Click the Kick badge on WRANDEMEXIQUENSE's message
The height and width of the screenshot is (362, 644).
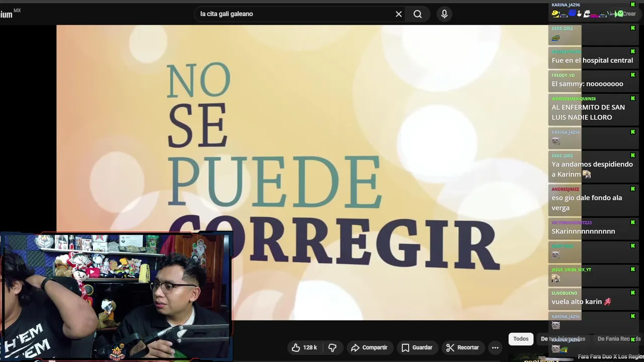(x=633, y=99)
